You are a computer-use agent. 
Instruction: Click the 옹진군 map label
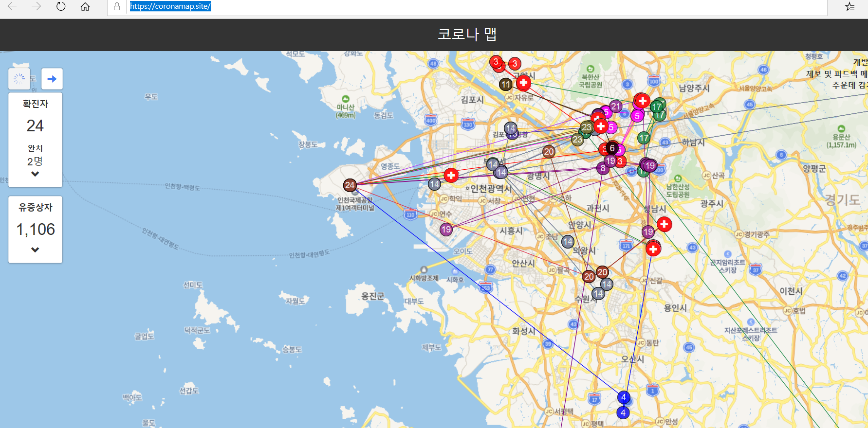(373, 296)
